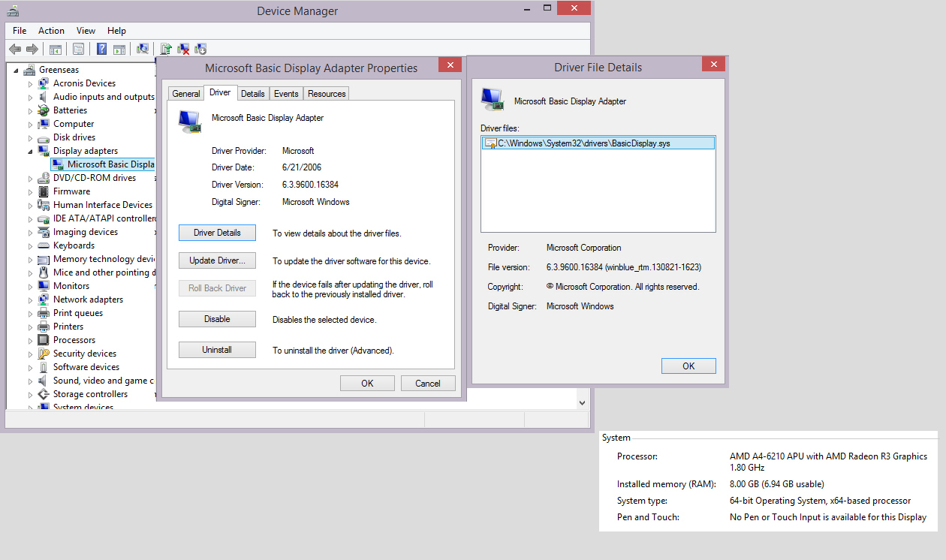Expand the Software devices node arrow
The image size is (946, 560).
tap(31, 367)
